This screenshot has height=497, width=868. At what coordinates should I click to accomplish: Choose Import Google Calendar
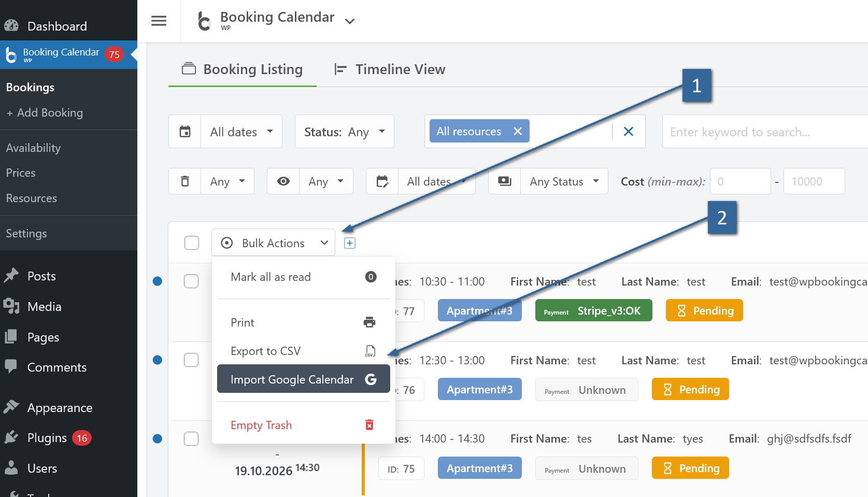coord(304,379)
